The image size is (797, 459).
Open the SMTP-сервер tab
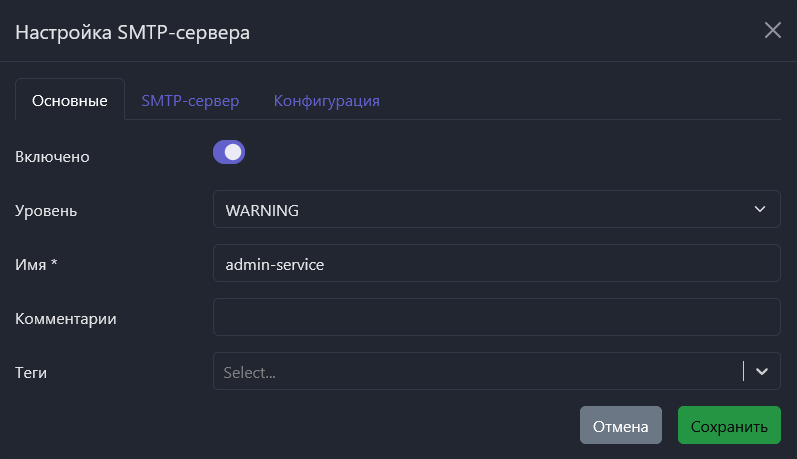point(190,101)
